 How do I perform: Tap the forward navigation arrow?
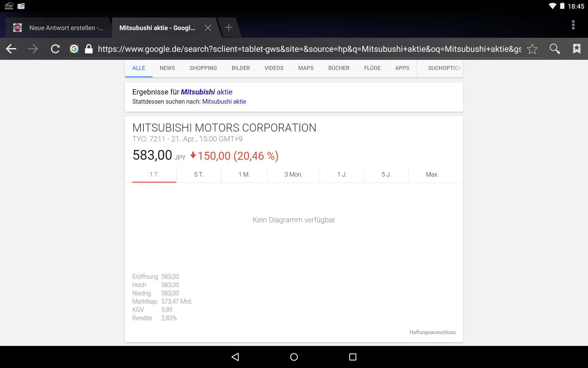pyautogui.click(x=33, y=49)
